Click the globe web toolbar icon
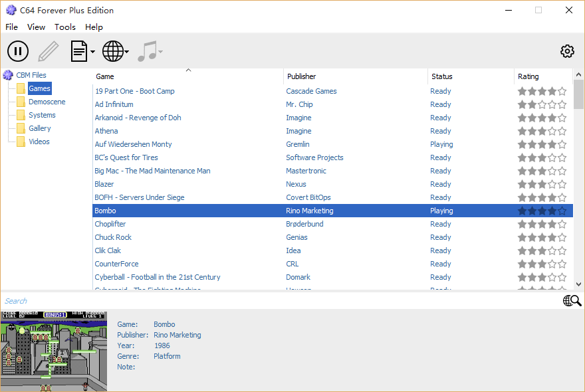Image resolution: width=585 pixels, height=392 pixels. tap(112, 51)
